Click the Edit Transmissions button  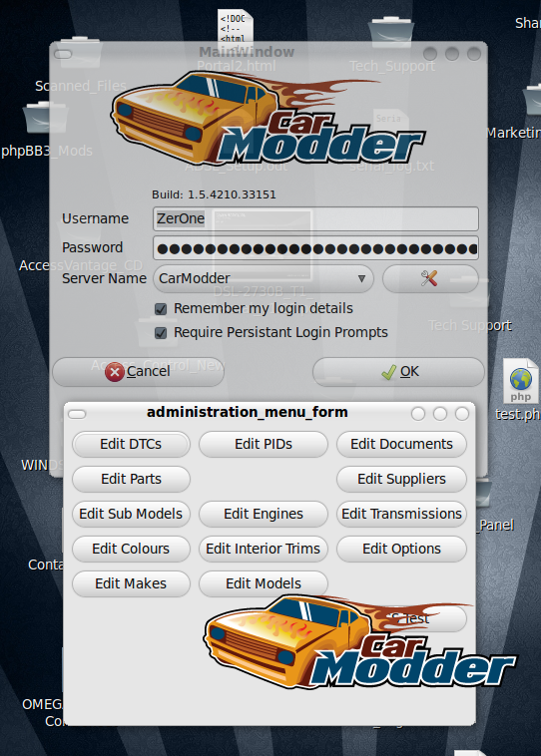pyautogui.click(x=401, y=514)
